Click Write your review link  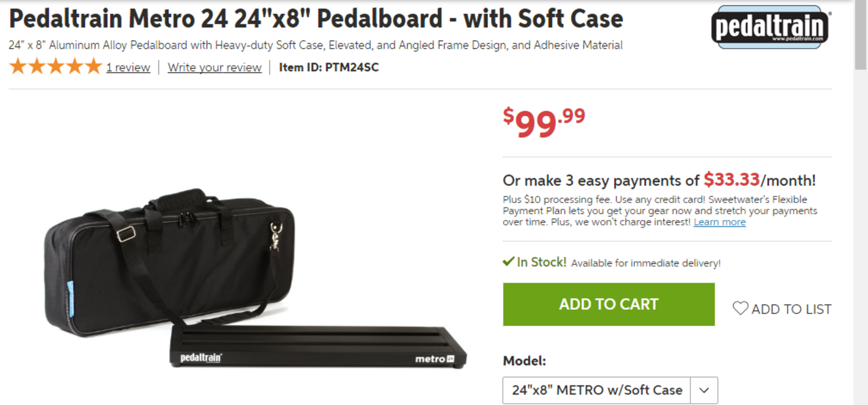215,67
